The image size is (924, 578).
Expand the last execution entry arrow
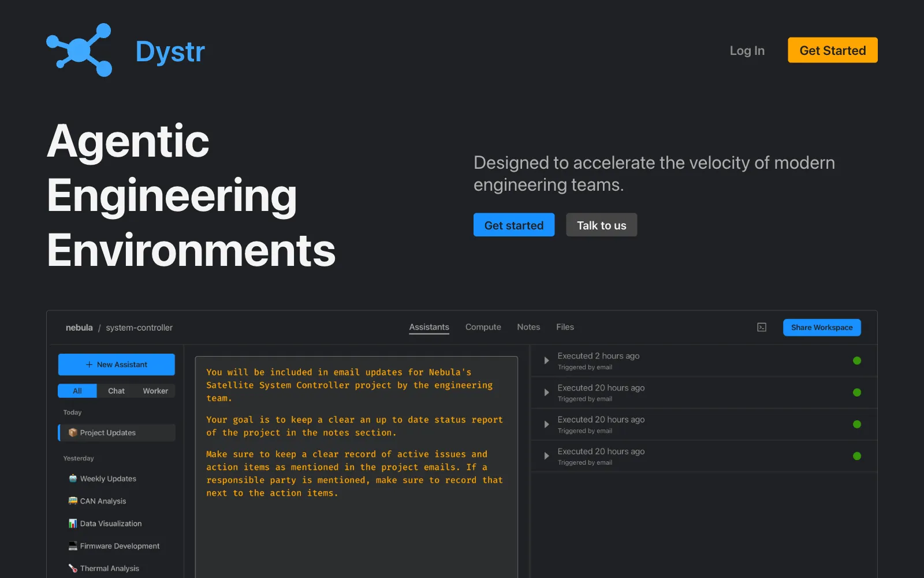click(x=546, y=456)
